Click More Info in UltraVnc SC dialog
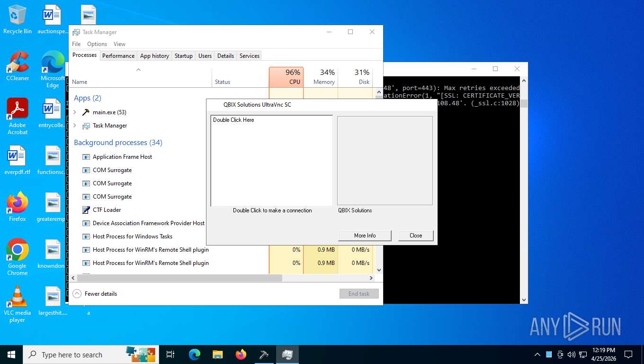The height and width of the screenshot is (364, 644). 365,236
